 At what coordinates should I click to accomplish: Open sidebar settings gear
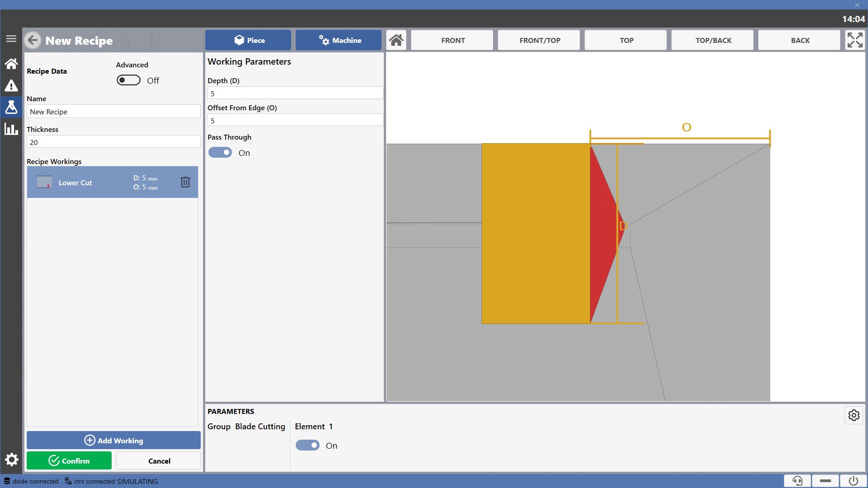click(x=11, y=460)
